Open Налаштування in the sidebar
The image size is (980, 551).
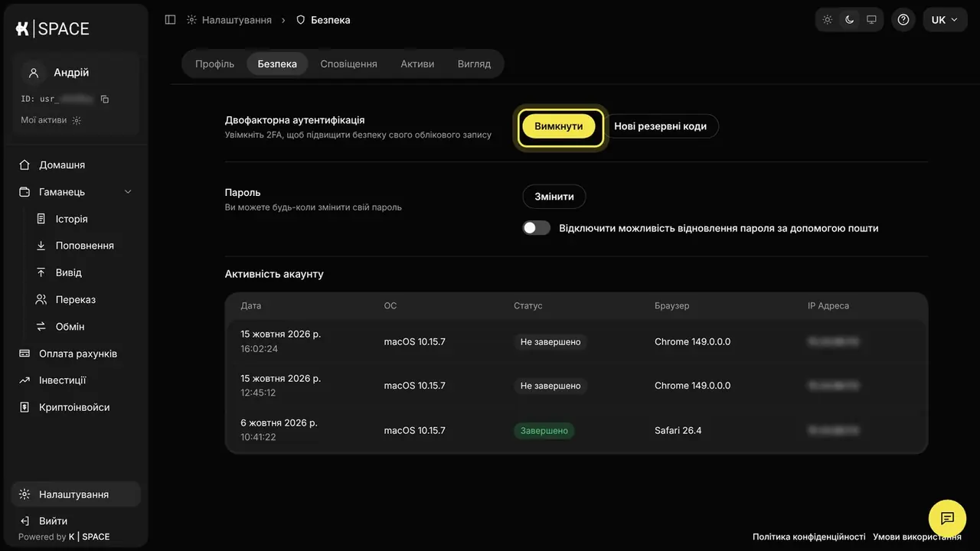76,494
